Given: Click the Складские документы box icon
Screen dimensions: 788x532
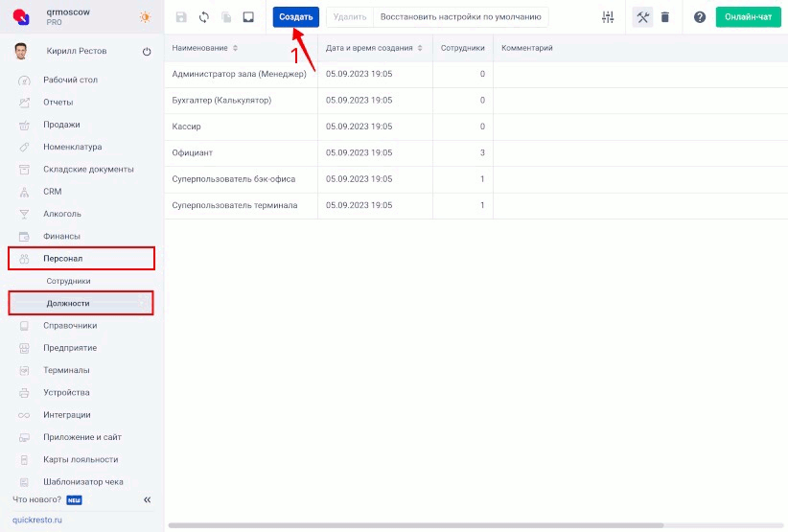Looking at the screenshot, I should coord(24,170).
